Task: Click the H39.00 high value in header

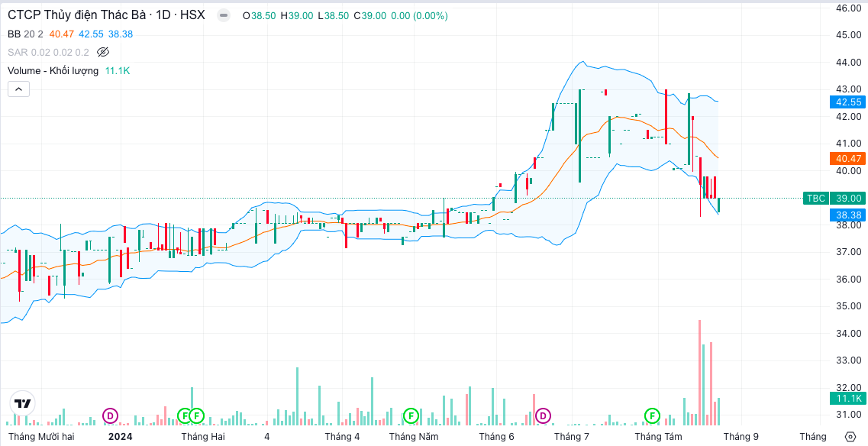Action: pos(297,16)
